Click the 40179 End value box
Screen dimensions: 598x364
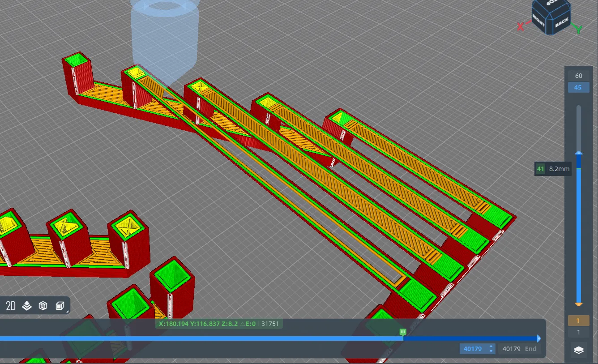pos(520,349)
